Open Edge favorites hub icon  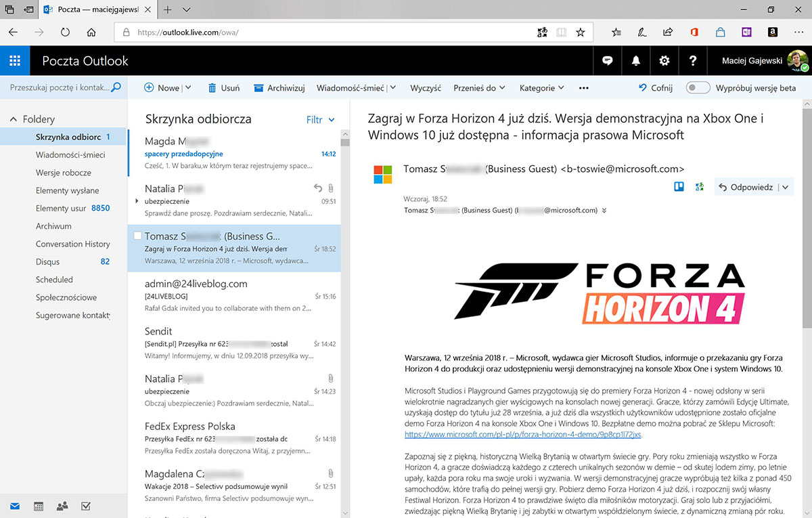pos(616,32)
